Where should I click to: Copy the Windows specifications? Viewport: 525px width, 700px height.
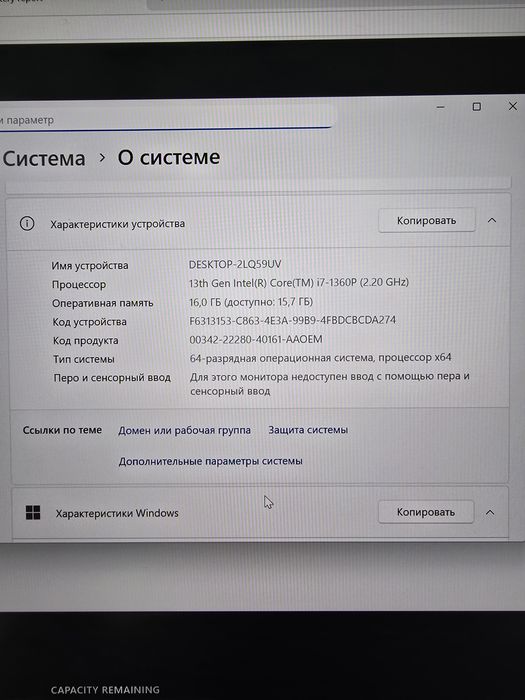click(426, 512)
